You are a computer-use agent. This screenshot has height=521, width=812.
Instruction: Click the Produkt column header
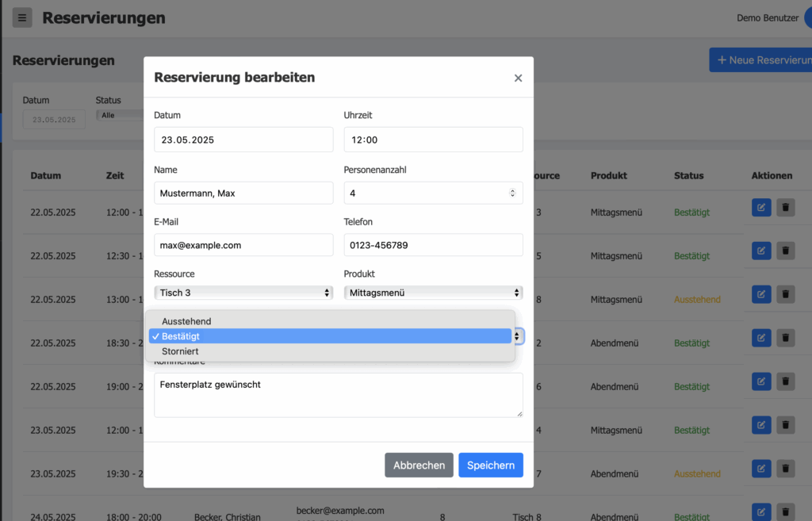coord(608,175)
